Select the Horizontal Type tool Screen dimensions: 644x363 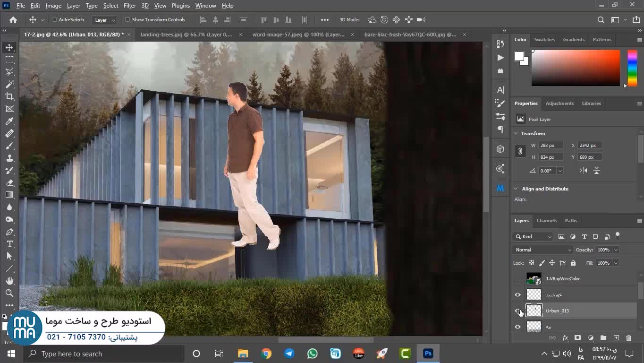point(9,244)
